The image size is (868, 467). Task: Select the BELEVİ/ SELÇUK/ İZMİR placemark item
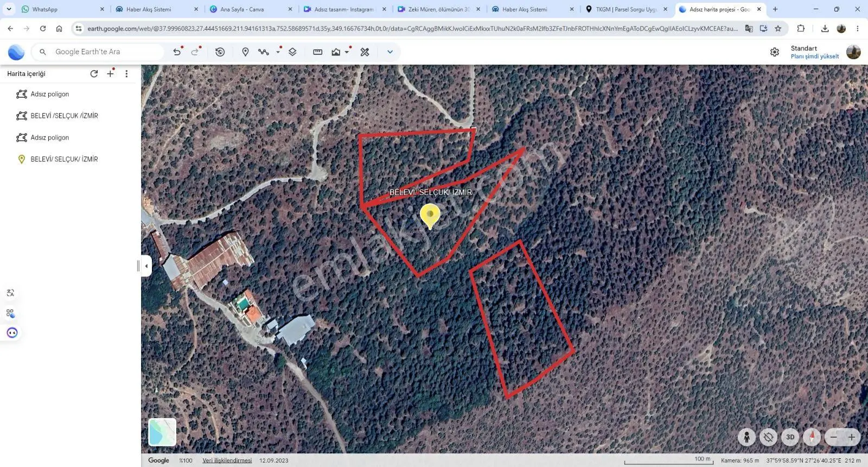click(65, 159)
